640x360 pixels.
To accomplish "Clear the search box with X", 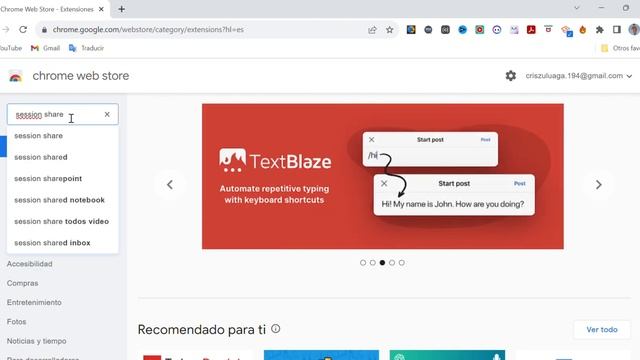I will coord(107,114).
